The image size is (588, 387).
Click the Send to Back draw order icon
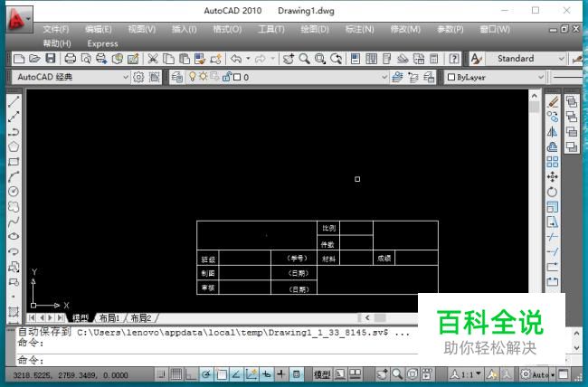tap(572, 117)
